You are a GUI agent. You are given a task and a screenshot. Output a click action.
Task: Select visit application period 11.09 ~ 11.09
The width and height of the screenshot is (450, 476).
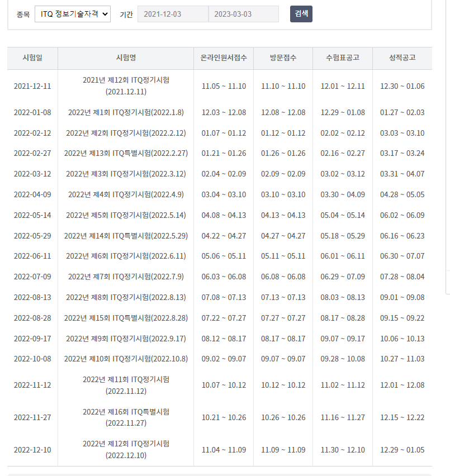click(x=283, y=450)
